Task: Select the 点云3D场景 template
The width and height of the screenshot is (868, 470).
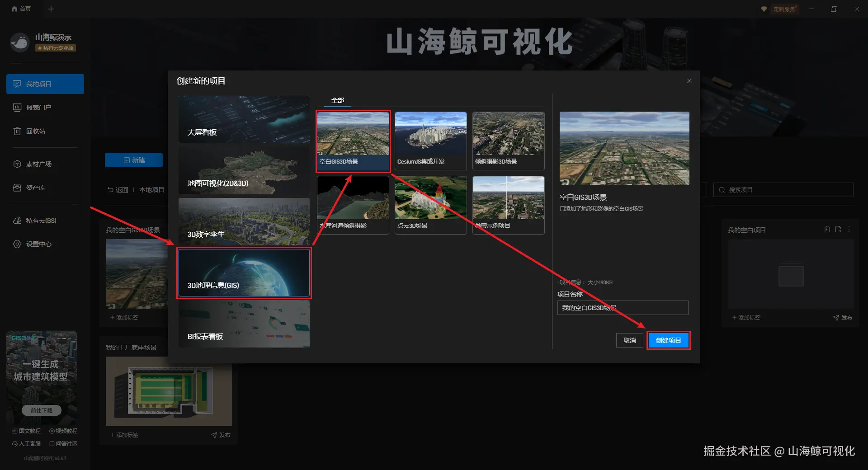Action: (x=431, y=205)
